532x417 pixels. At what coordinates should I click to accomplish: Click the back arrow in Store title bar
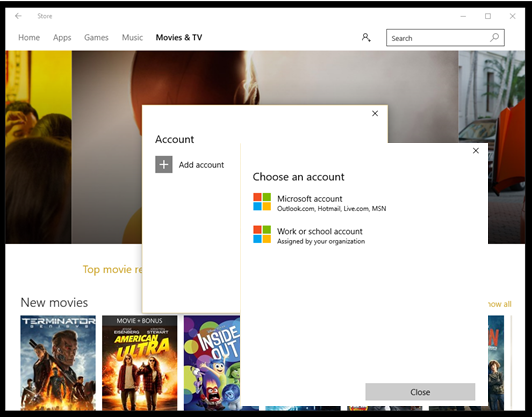tap(18, 16)
